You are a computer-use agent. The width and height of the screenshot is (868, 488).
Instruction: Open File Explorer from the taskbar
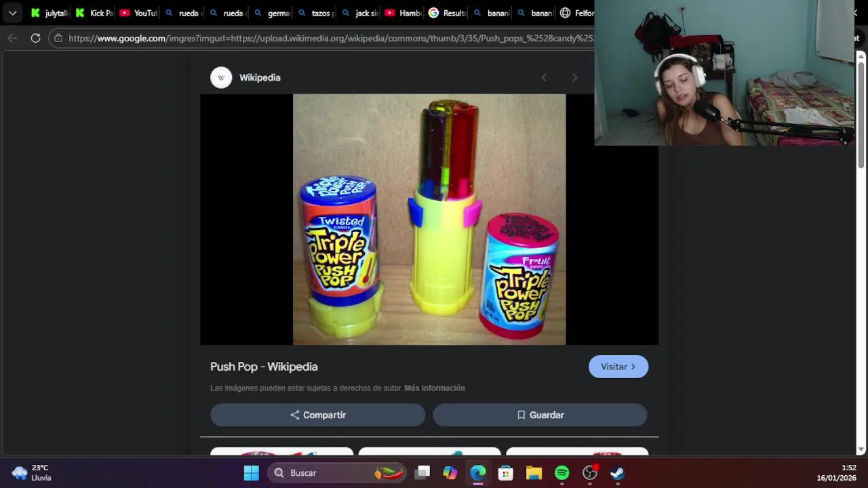click(x=534, y=473)
